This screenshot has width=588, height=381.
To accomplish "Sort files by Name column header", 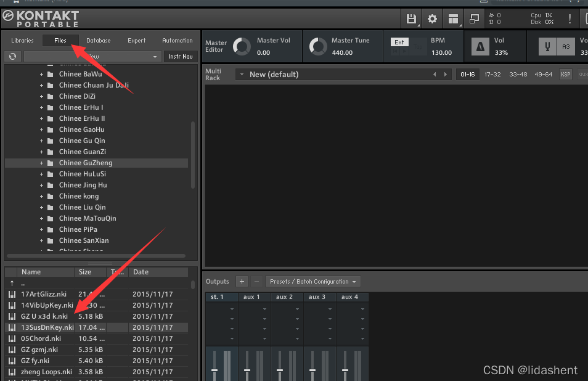I will point(46,272).
